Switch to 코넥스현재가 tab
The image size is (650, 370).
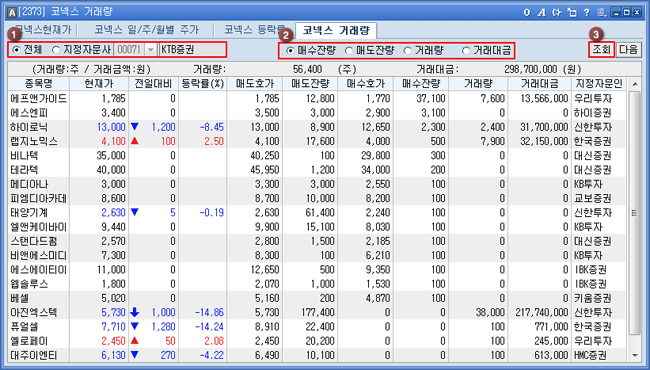[x=44, y=30]
